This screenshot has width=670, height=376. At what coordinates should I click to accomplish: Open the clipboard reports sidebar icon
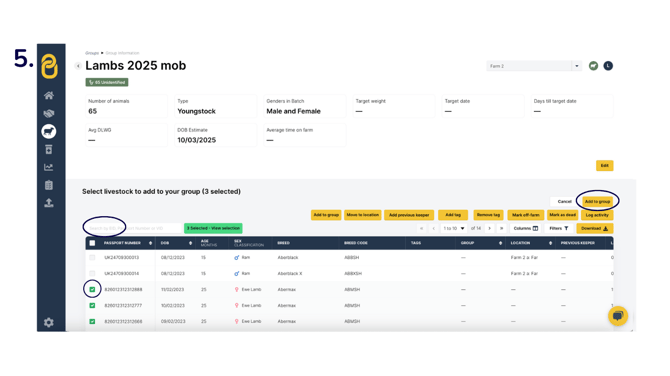point(49,185)
